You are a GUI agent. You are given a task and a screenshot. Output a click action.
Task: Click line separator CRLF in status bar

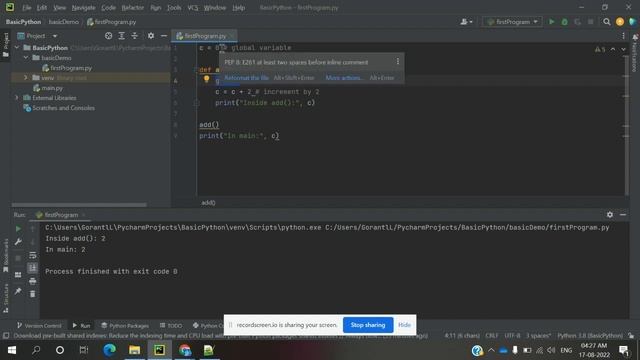coord(491,336)
